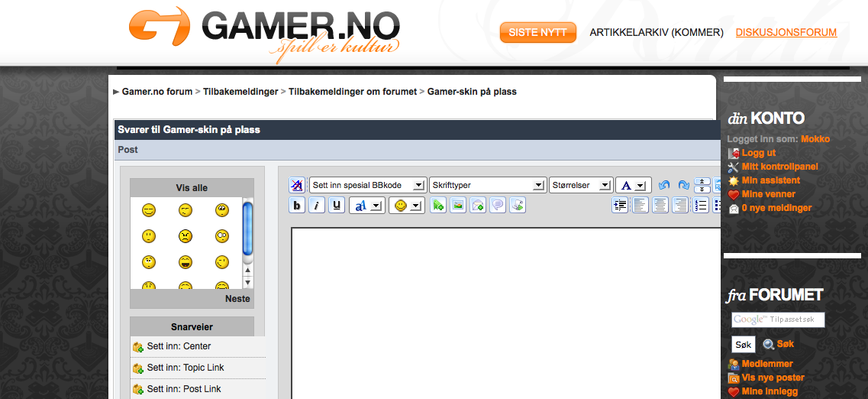Screen dimensions: 868x399
Task: Open Vis nye poster
Action: [x=773, y=378]
